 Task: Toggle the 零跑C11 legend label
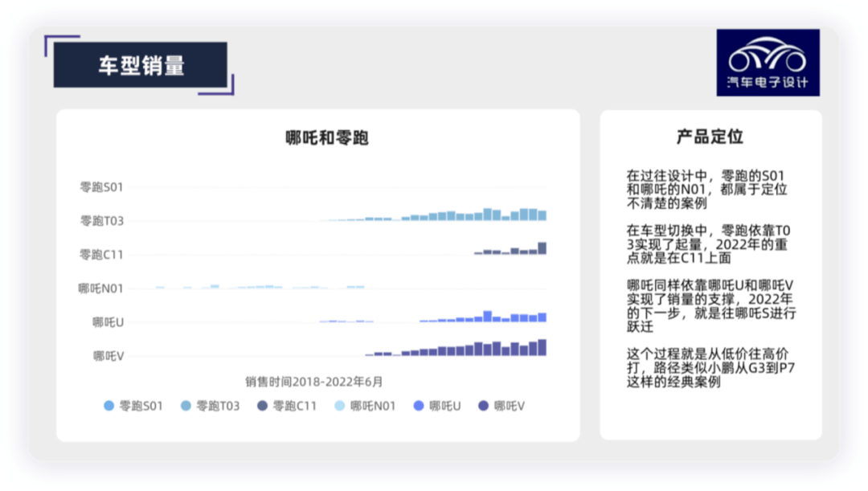tap(294, 406)
